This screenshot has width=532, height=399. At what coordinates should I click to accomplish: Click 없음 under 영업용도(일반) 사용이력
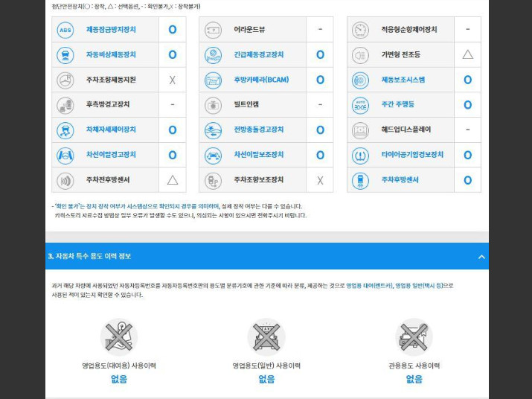(266, 379)
